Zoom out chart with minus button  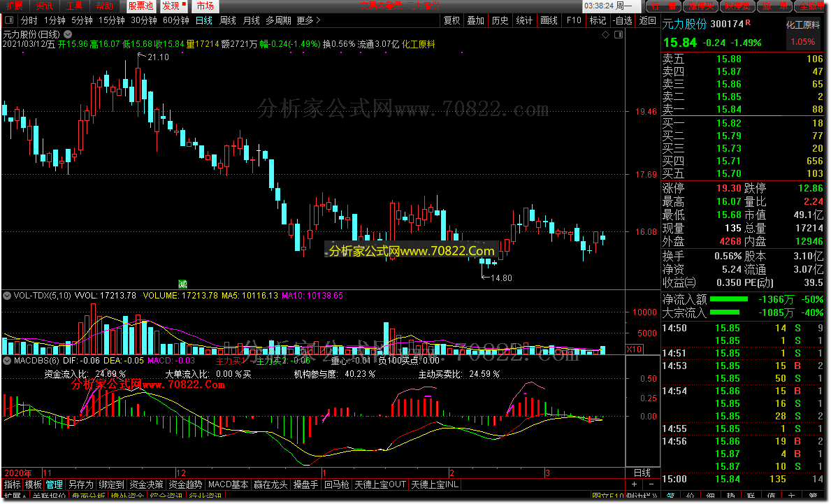point(651,484)
